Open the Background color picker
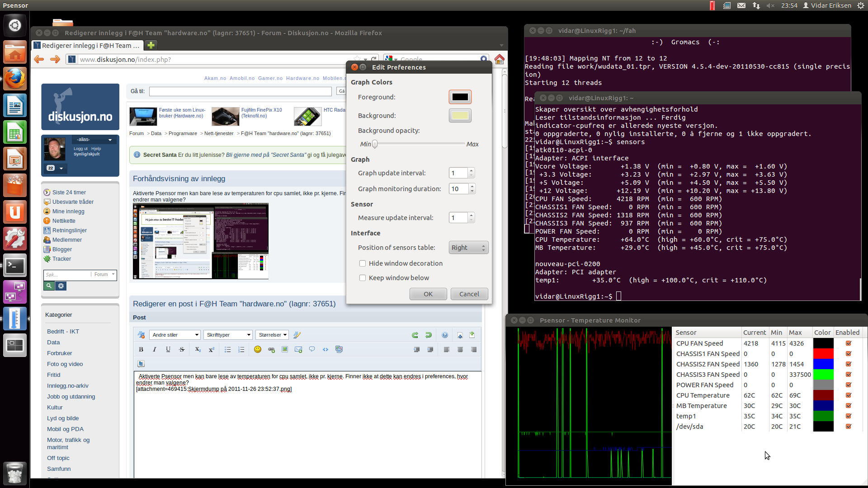This screenshot has width=868, height=488. (x=460, y=116)
